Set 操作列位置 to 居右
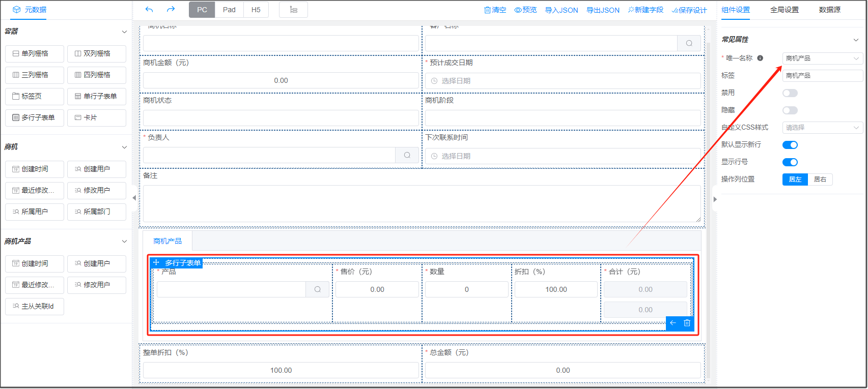Screen dimensions: 868x389 (x=820, y=179)
